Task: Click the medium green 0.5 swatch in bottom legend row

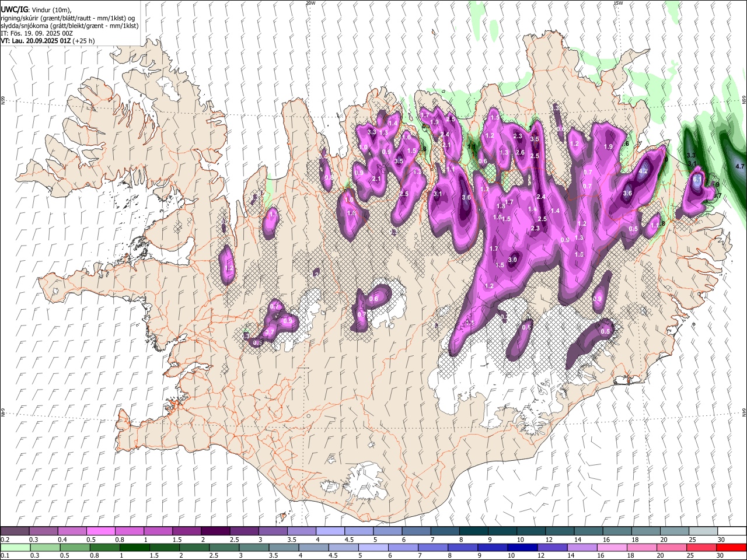Action: coord(75,547)
